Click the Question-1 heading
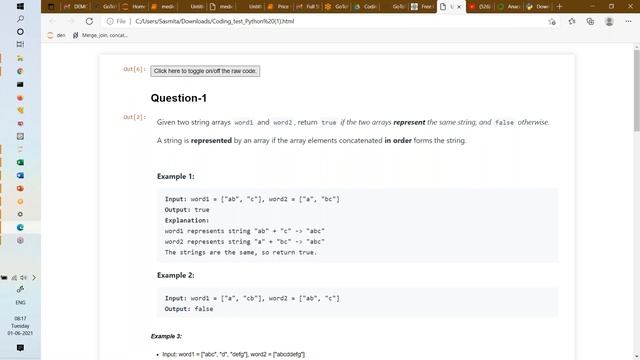This screenshot has height=360, width=640. (179, 98)
